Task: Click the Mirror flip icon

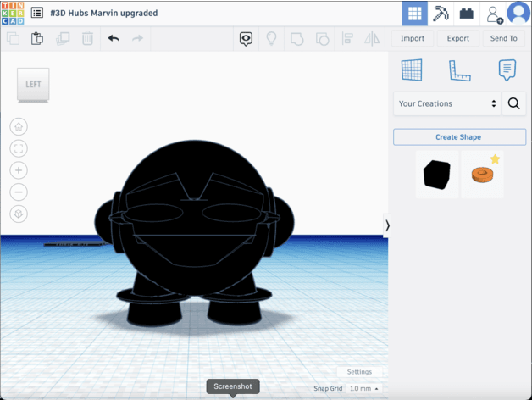Action: click(x=372, y=38)
